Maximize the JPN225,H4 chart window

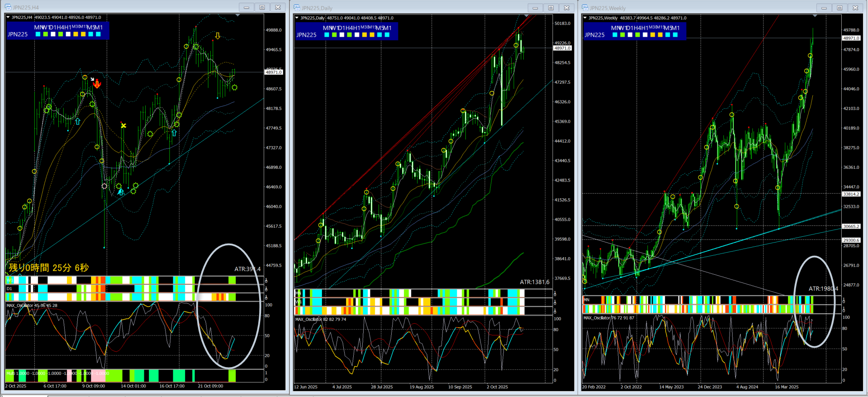point(262,7)
